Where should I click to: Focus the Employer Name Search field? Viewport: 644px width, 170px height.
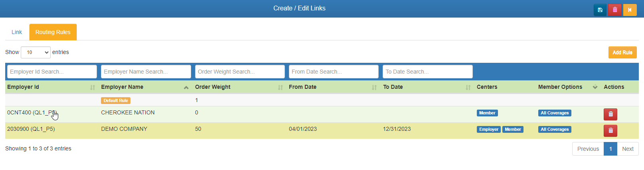146,72
